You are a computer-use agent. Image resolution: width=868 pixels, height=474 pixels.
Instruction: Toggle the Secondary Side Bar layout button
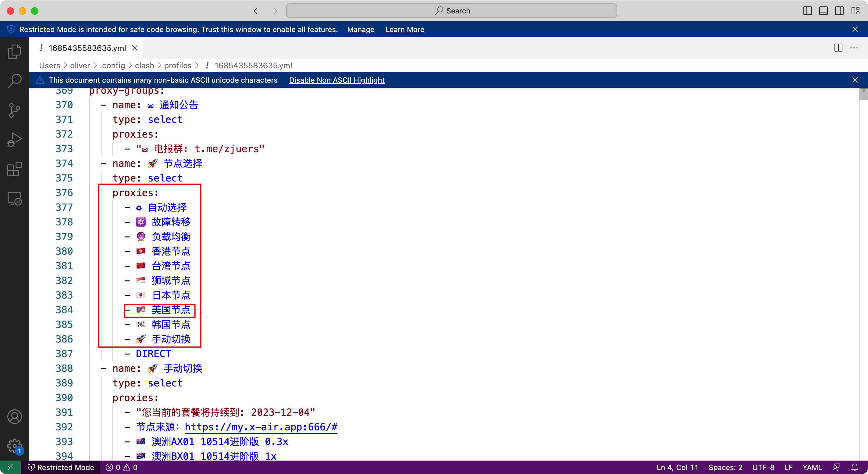point(839,11)
